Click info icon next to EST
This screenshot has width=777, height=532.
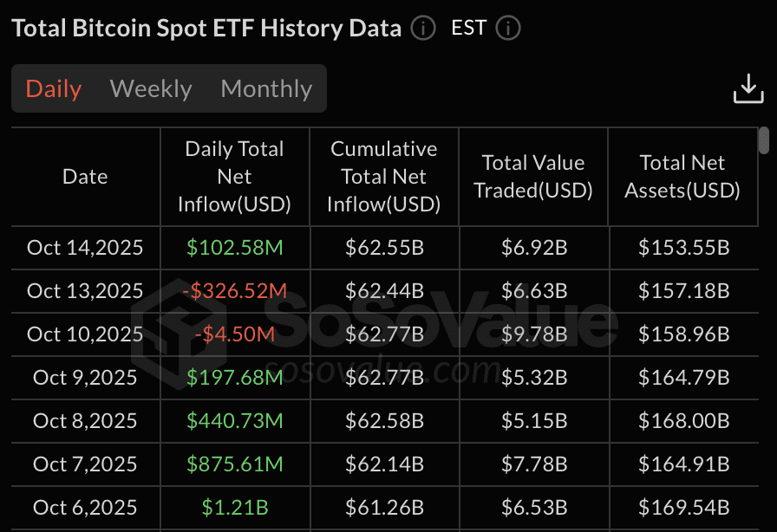(x=507, y=29)
